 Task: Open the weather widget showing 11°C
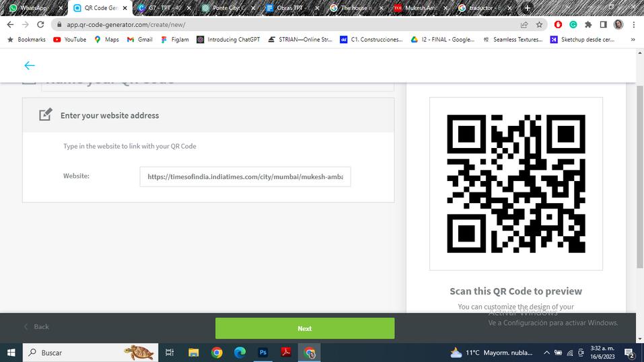tap(491, 353)
